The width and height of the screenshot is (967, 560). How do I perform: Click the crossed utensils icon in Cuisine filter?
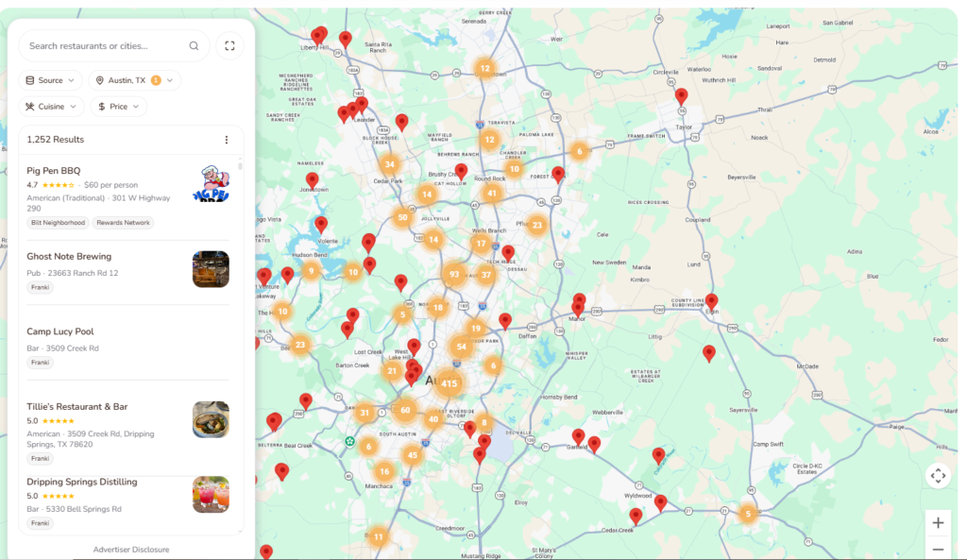pyautogui.click(x=28, y=107)
